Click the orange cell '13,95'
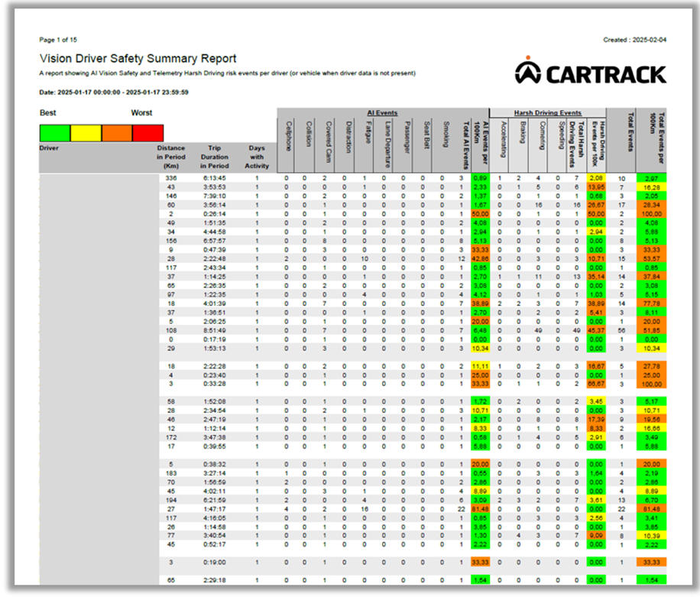The height and width of the screenshot is (597, 700). [x=596, y=187]
